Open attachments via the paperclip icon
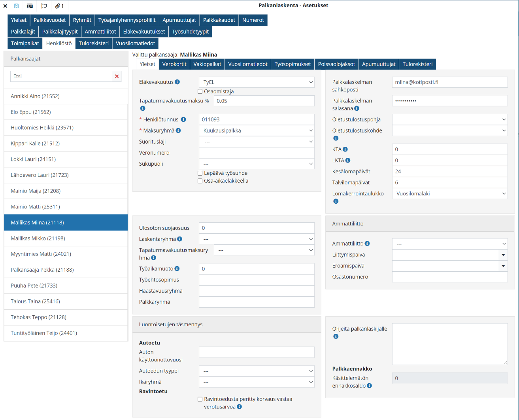Image resolution: width=519 pixels, height=420 pixels. (x=58, y=6)
